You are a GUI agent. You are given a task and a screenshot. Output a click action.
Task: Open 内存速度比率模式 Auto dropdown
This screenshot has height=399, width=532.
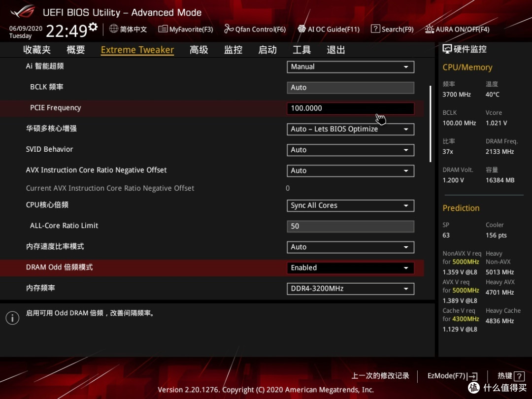[351, 247]
